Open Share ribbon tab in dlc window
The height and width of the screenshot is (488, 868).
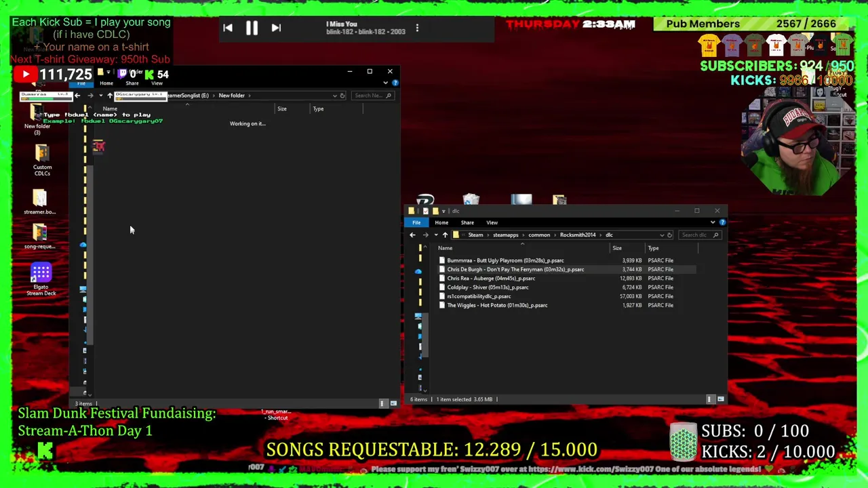(467, 222)
